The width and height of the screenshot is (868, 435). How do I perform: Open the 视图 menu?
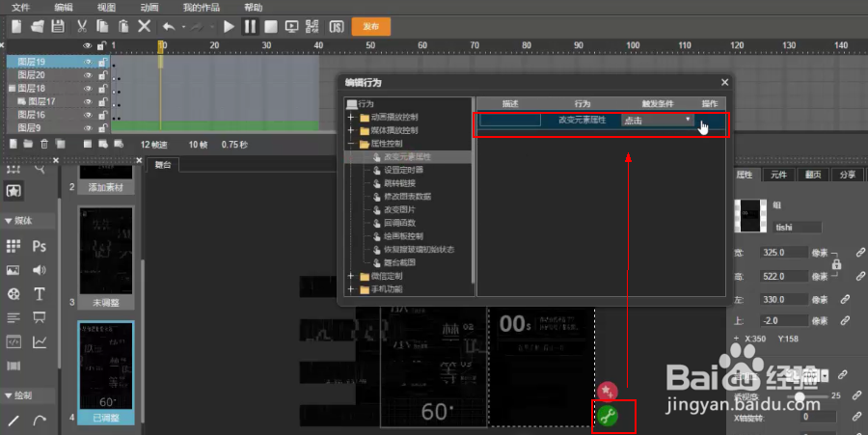106,7
